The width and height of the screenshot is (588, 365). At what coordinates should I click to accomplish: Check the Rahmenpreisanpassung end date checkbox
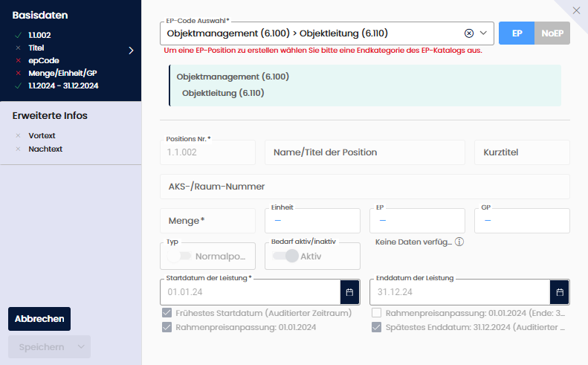(x=377, y=313)
